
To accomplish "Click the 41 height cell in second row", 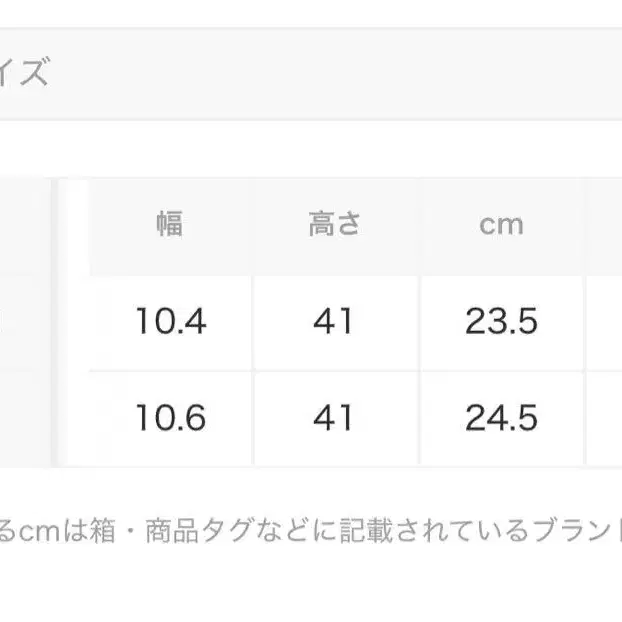I will click(x=333, y=417).
